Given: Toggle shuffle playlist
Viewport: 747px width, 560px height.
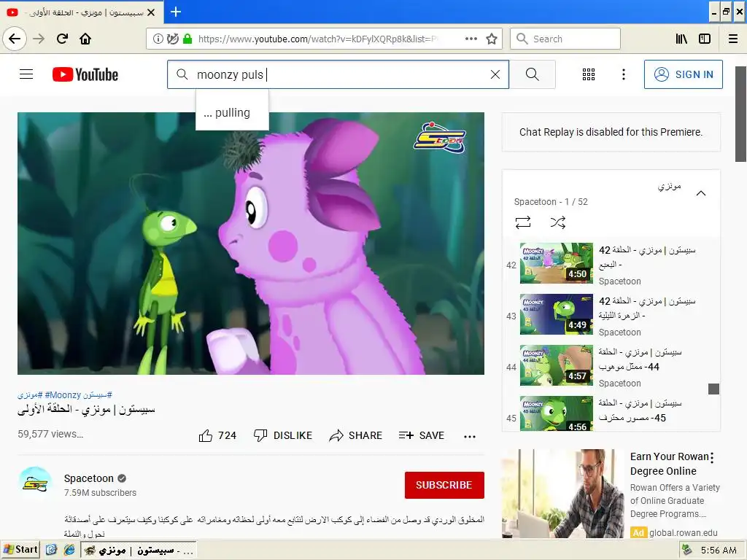Looking at the screenshot, I should point(558,222).
